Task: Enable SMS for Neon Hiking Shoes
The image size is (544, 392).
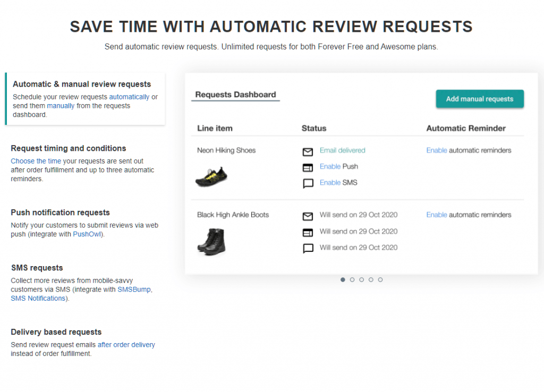Action: click(330, 182)
